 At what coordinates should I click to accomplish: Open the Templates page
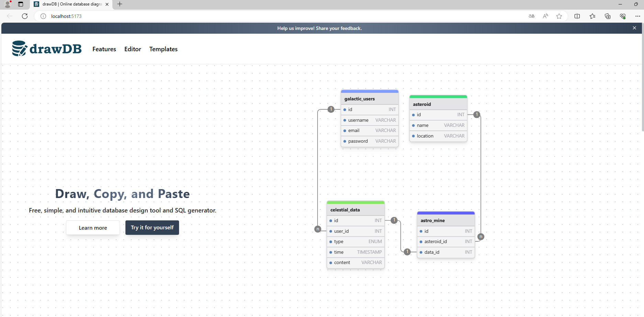click(x=163, y=49)
